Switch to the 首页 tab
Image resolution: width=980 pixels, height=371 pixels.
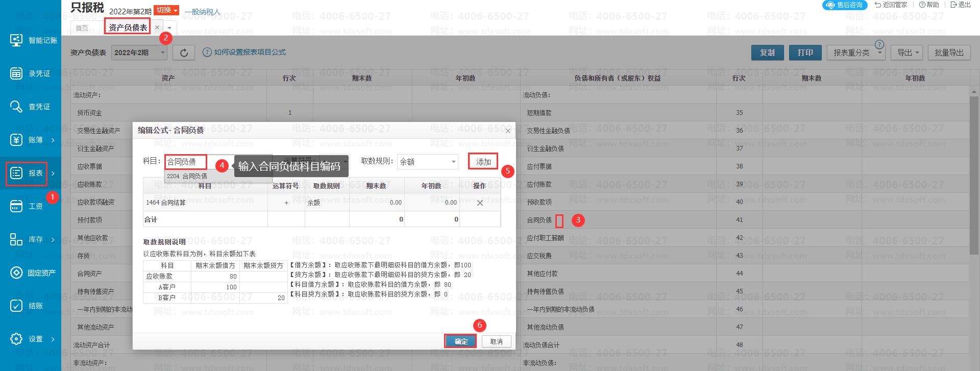click(x=82, y=28)
